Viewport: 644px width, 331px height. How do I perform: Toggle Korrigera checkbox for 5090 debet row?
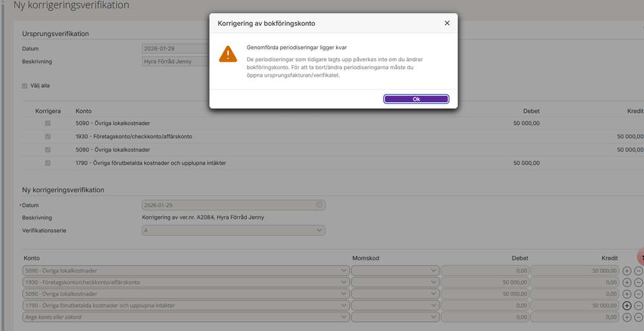tap(48, 123)
